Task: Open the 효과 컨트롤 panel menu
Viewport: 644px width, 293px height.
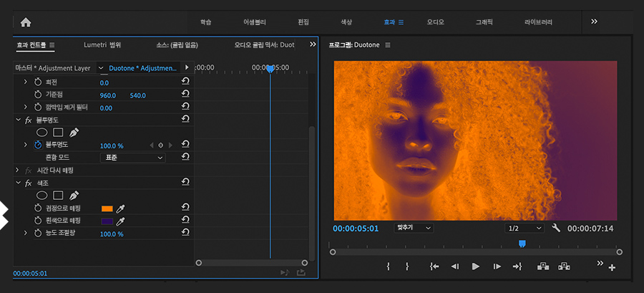Action: pos(52,45)
